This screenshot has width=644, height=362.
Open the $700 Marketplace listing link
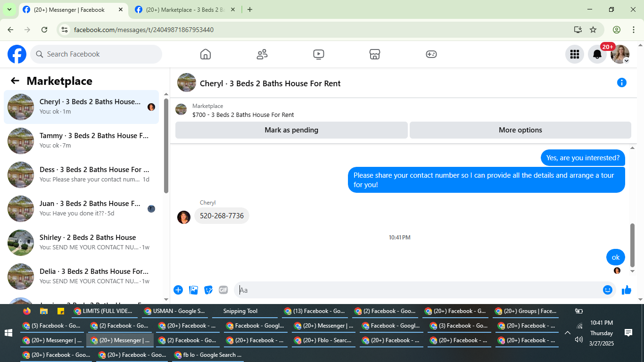click(x=243, y=115)
